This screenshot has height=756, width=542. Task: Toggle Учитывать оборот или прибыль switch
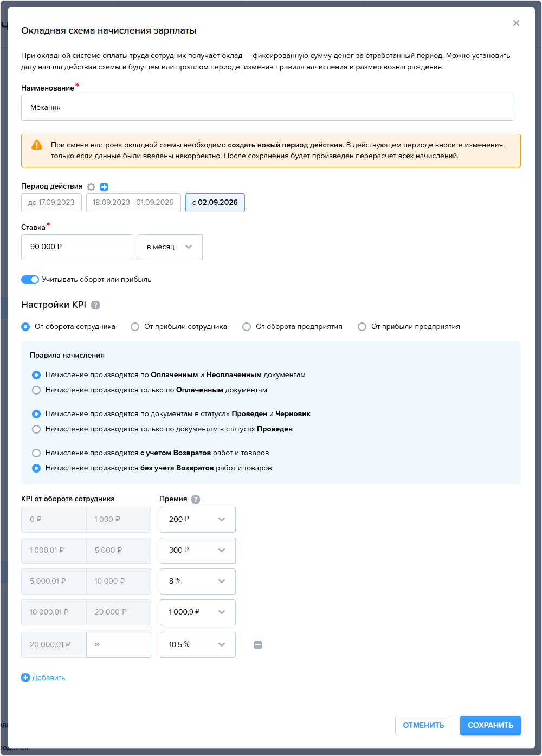click(30, 280)
